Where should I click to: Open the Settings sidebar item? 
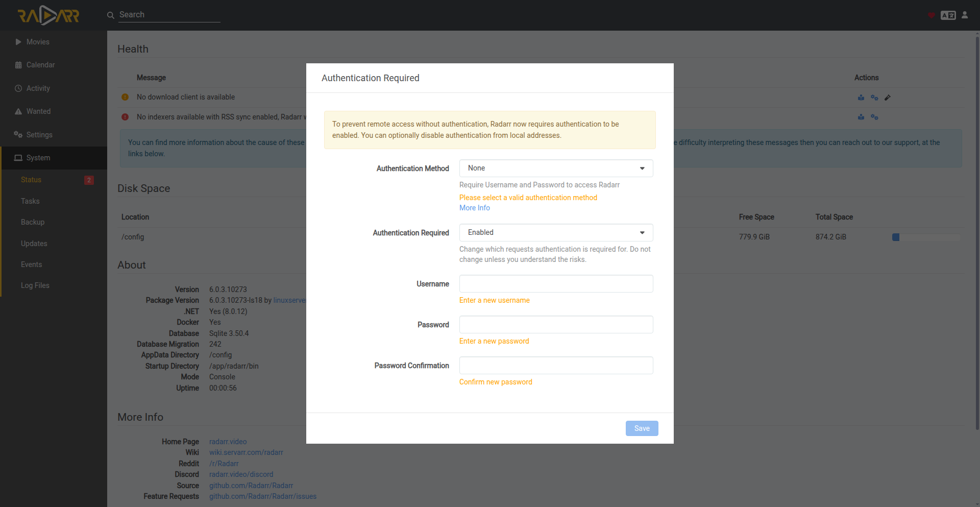click(x=39, y=135)
